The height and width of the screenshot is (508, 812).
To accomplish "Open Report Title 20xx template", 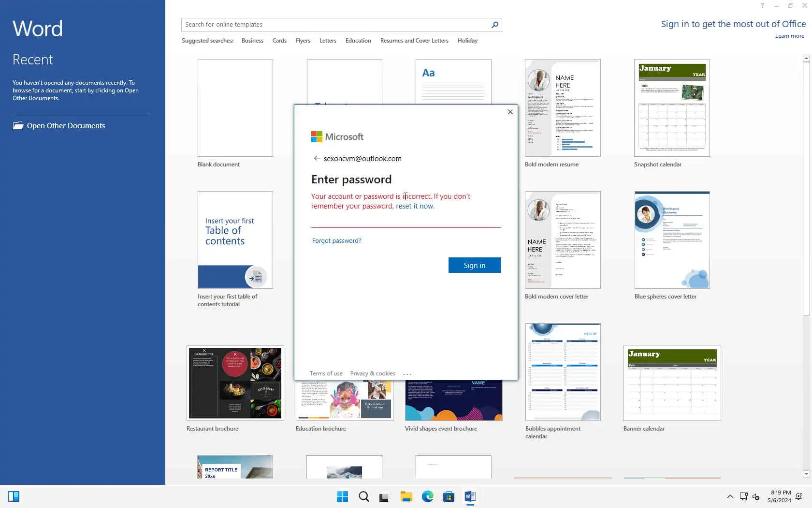I will click(235, 467).
